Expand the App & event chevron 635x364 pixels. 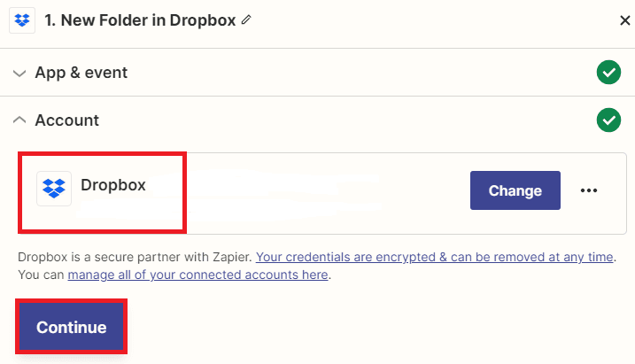pyautogui.click(x=19, y=74)
